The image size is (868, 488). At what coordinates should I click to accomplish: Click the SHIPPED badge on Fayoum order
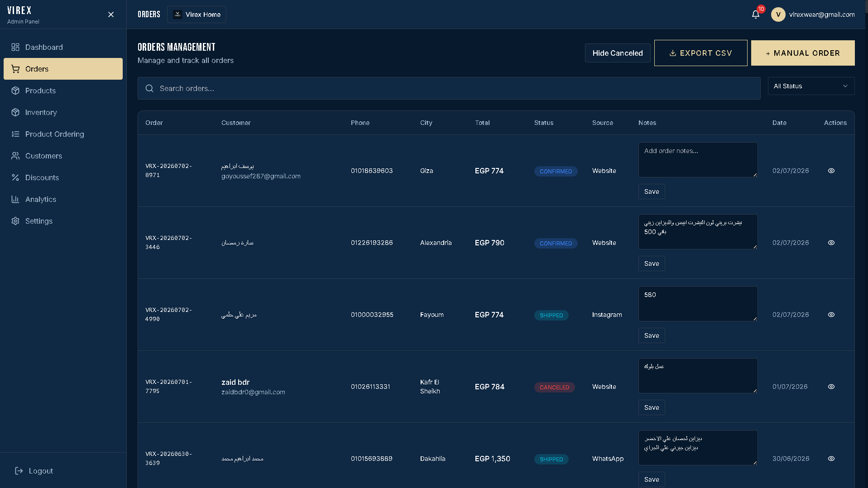(551, 315)
